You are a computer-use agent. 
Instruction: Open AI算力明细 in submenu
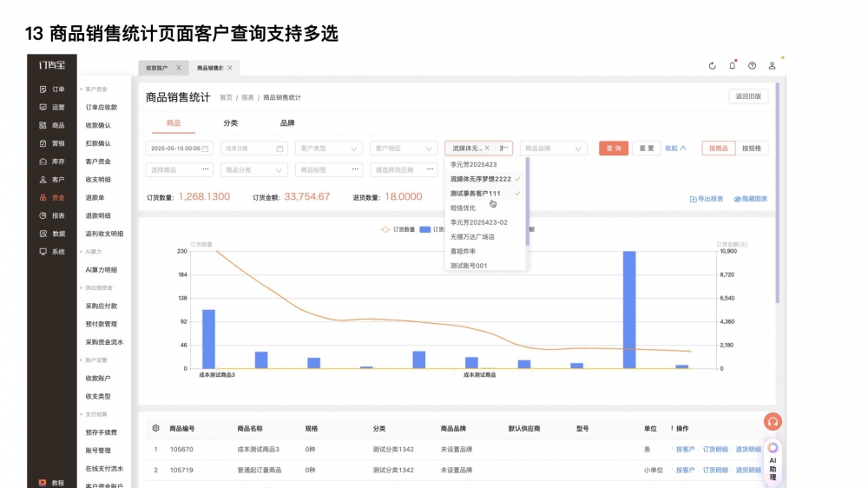click(x=102, y=270)
